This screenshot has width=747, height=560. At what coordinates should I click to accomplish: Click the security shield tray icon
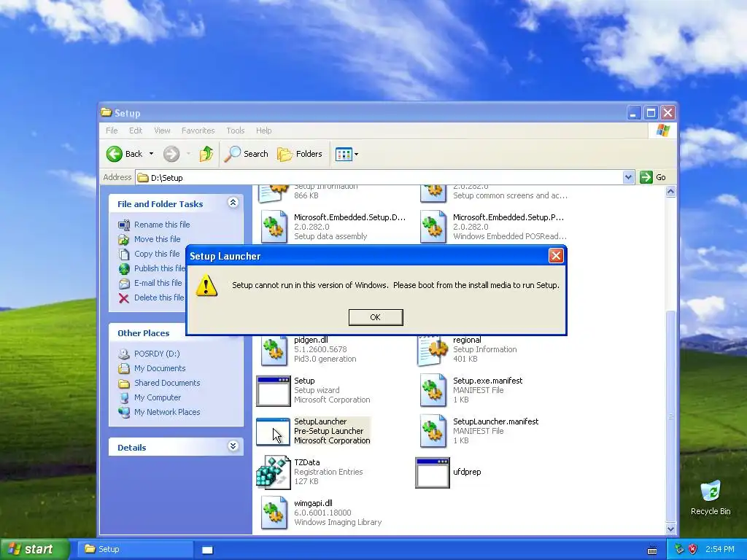coord(693,549)
